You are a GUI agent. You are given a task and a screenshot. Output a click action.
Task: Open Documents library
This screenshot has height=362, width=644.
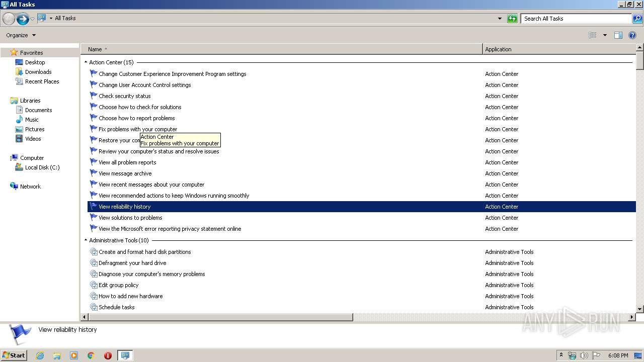38,110
